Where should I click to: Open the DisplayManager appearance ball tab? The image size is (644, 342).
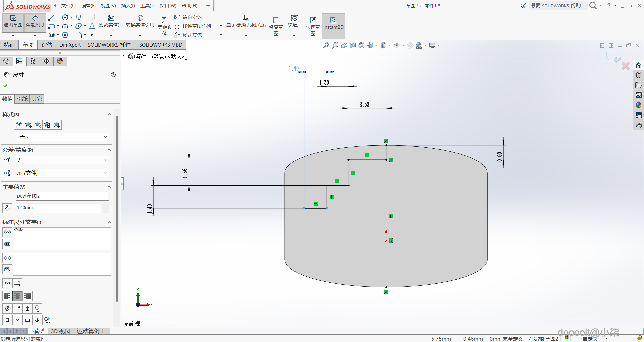[x=60, y=61]
